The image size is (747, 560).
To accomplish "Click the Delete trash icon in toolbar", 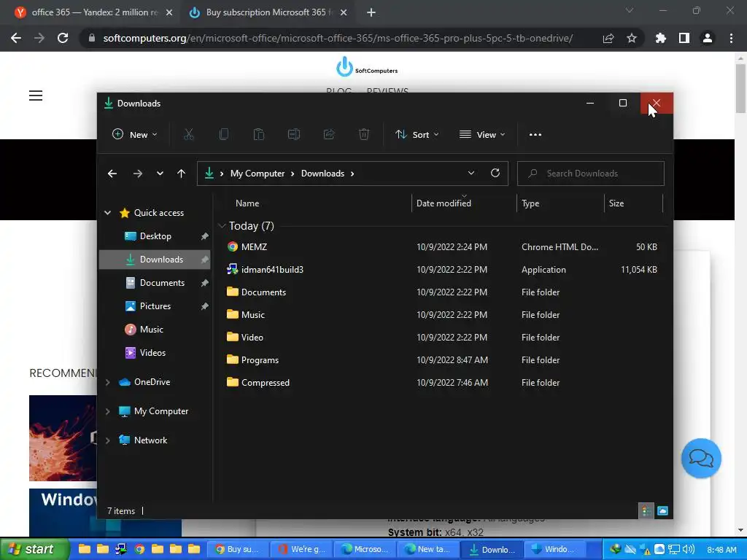I will [x=364, y=135].
